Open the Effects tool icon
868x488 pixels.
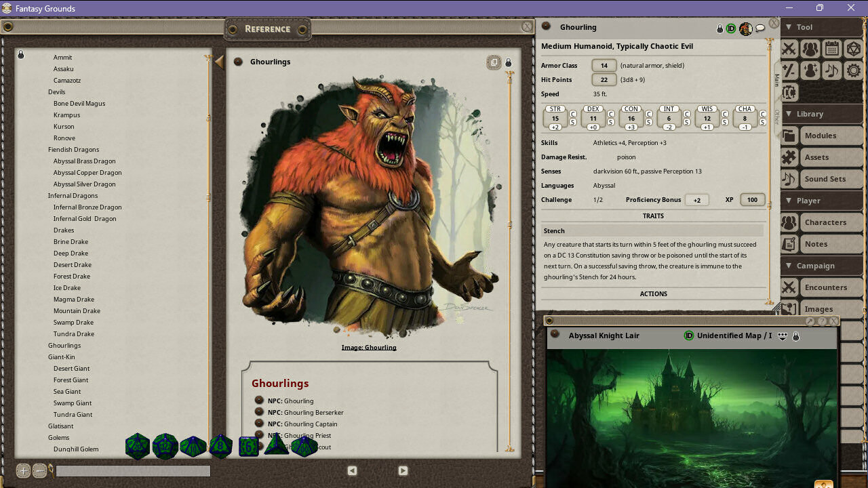point(810,70)
